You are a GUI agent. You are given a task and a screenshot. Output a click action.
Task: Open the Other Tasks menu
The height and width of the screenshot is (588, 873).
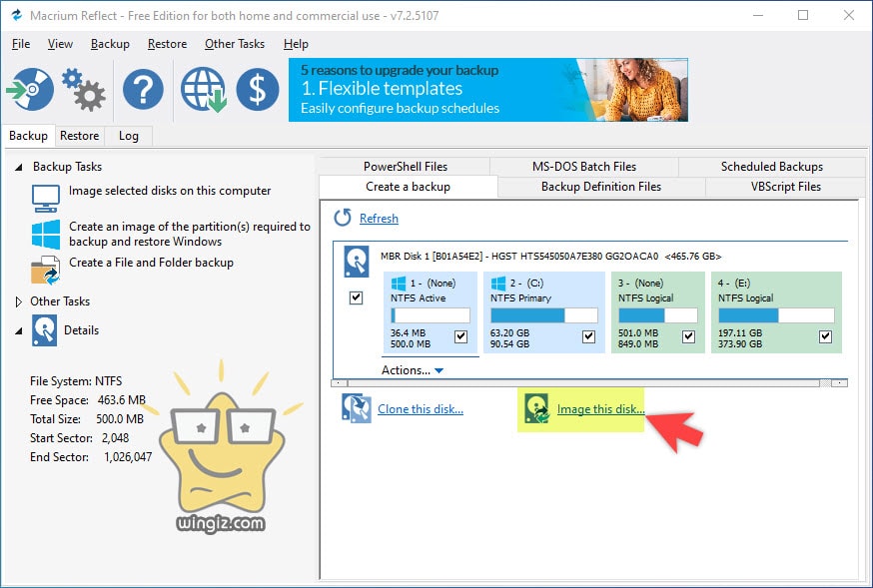point(235,44)
